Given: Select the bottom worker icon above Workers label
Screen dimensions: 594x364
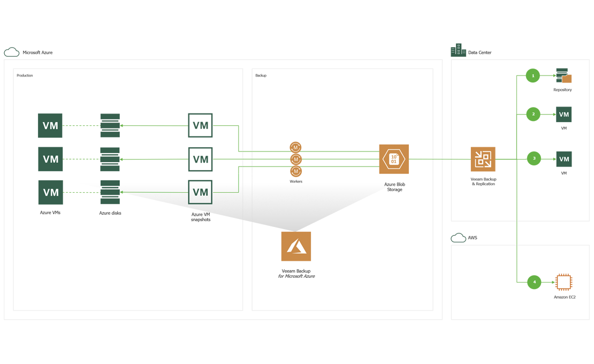Looking at the screenshot, I should tap(295, 171).
